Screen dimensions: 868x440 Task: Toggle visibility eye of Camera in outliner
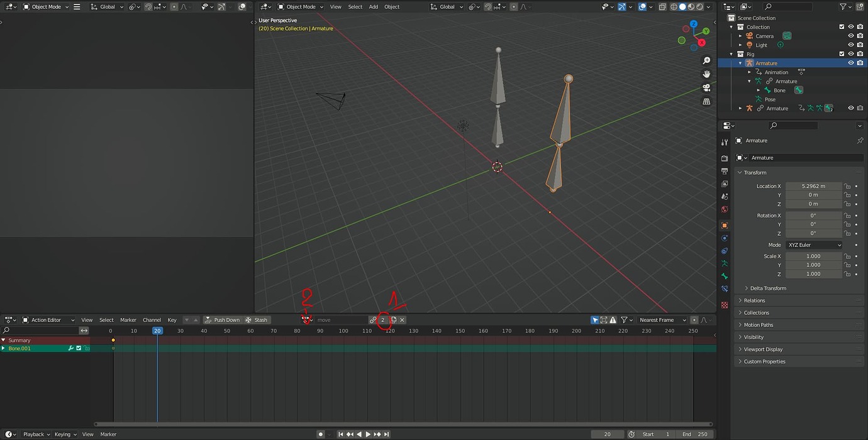click(850, 36)
